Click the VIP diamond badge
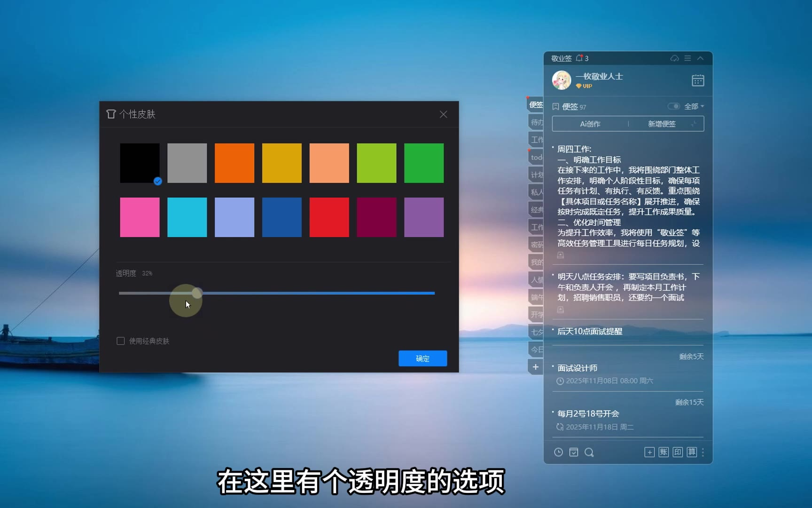812x508 pixels. click(x=584, y=86)
